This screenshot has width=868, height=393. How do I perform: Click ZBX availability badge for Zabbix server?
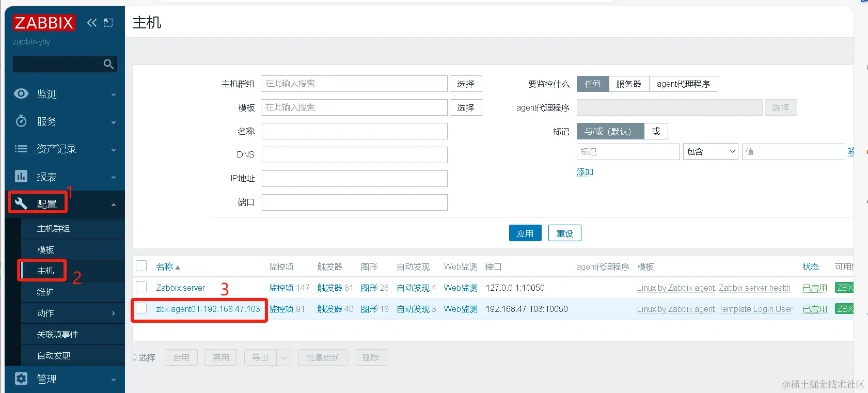[844, 288]
